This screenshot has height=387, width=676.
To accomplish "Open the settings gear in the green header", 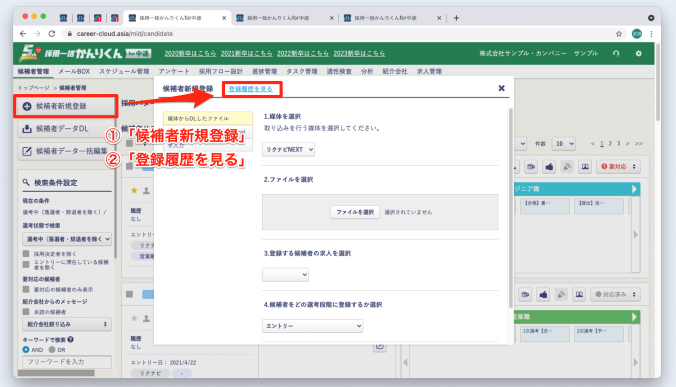I will point(638,53).
